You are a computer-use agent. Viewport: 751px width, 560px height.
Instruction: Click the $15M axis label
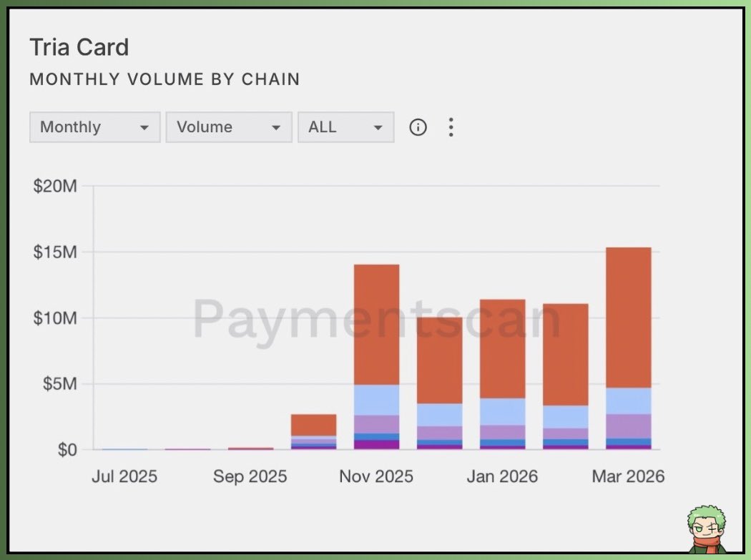point(55,252)
